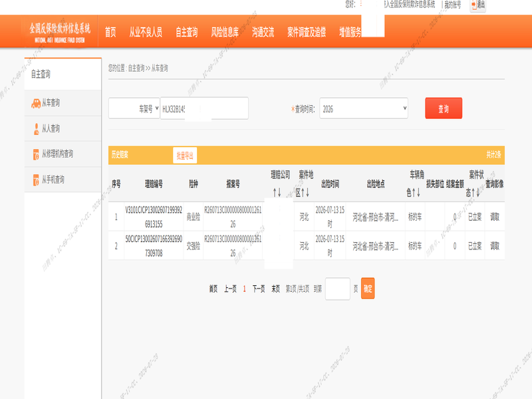Click 标的车 role cell in row 1
Screen dimensions: 532x399
pos(415,217)
